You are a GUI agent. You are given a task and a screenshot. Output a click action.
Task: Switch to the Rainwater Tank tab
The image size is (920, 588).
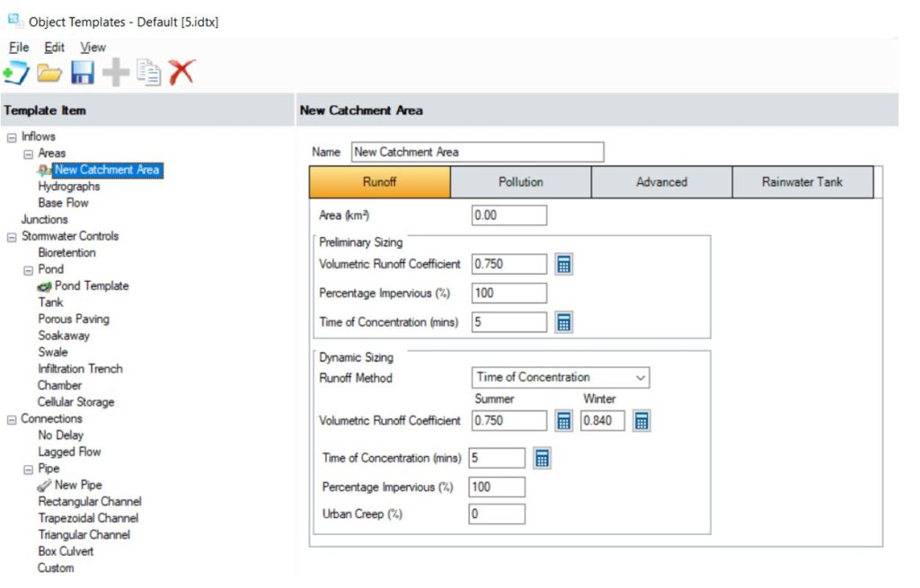(802, 182)
